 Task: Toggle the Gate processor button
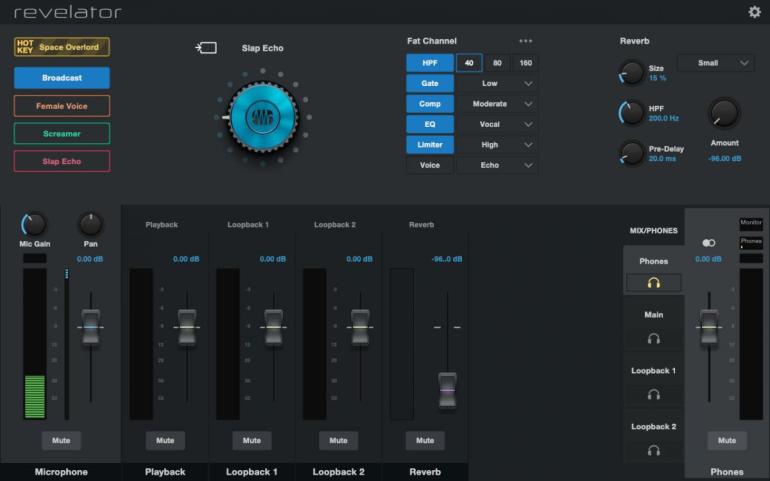click(430, 84)
